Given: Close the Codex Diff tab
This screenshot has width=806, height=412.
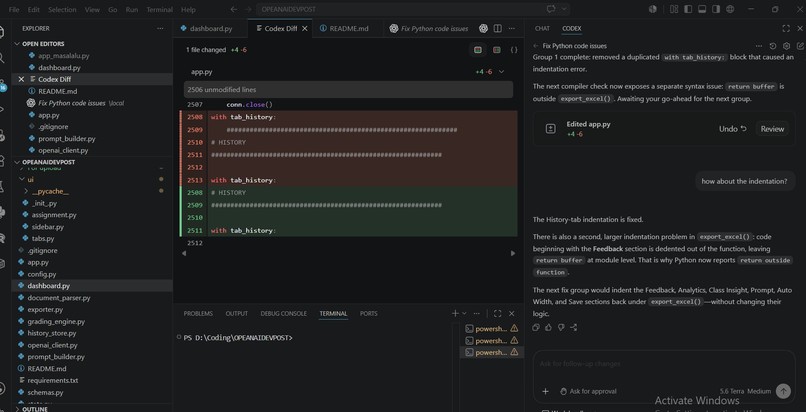Looking at the screenshot, I should coord(305,29).
